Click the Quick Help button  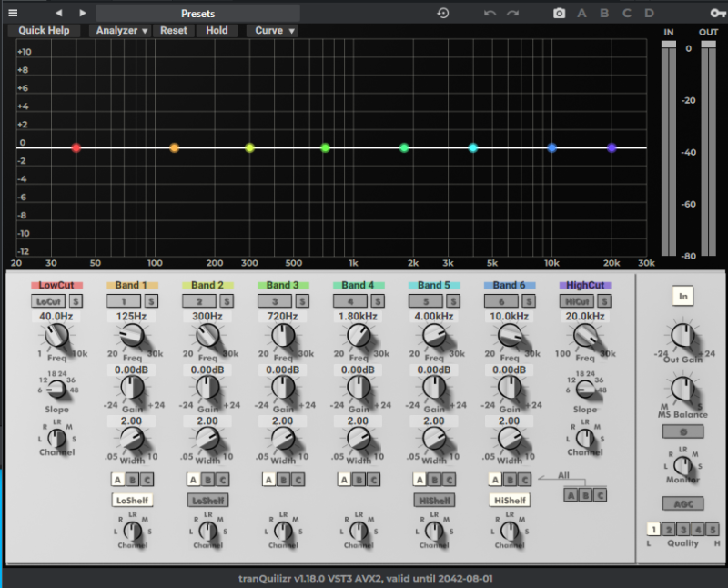tap(45, 30)
